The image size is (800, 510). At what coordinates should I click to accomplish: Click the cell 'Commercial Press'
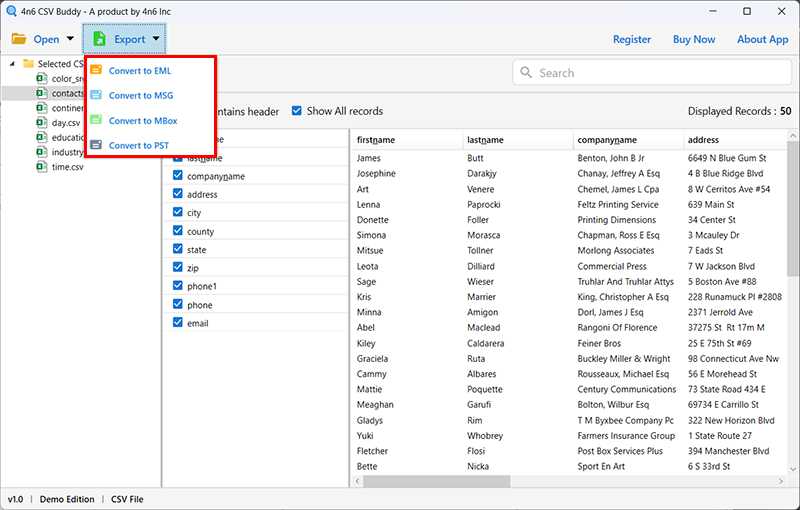pyautogui.click(x=612, y=266)
